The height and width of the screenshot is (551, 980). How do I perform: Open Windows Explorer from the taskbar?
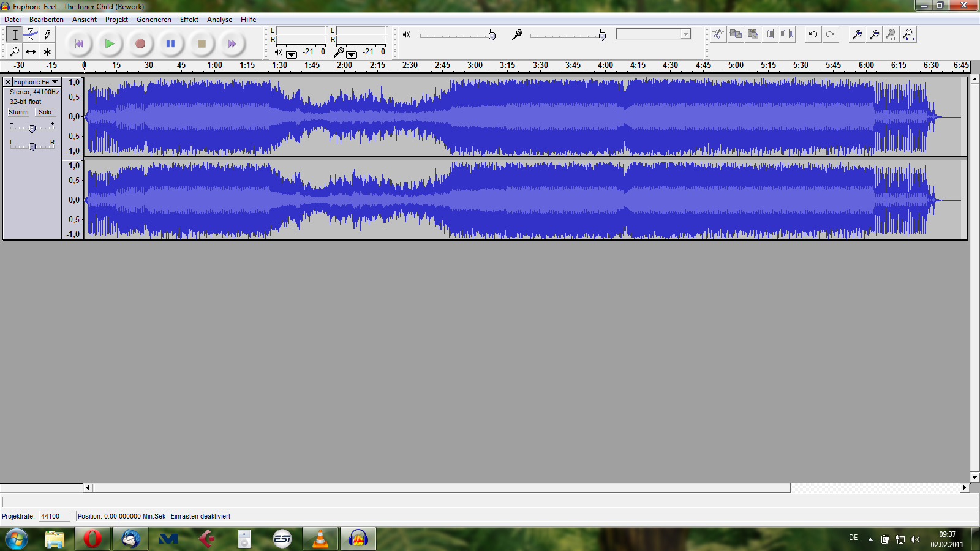pos(55,539)
